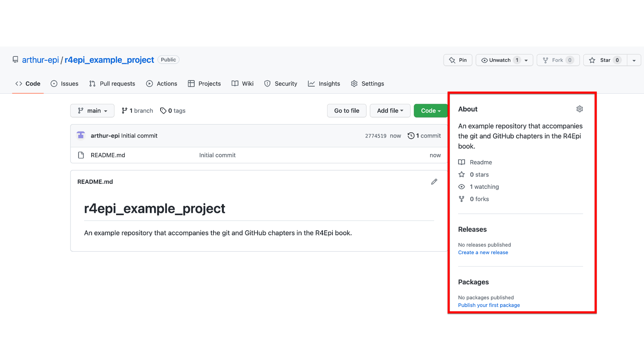Click the Star count badge

click(617, 60)
